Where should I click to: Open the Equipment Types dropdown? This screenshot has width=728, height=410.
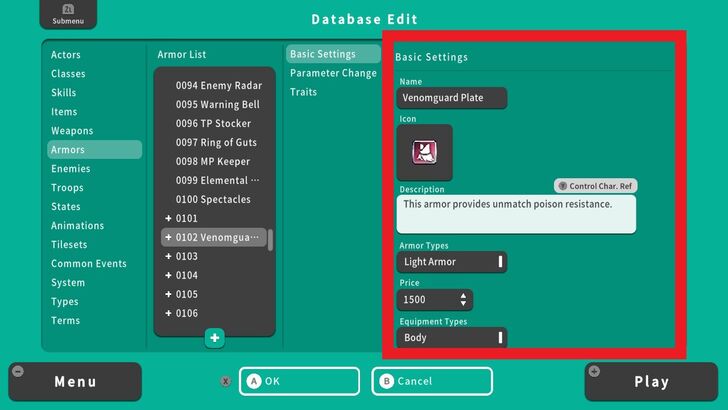451,338
